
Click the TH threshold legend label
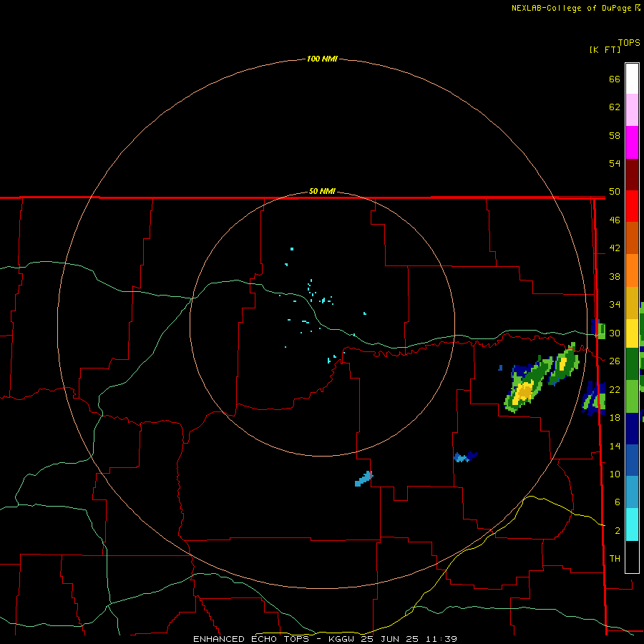point(615,559)
